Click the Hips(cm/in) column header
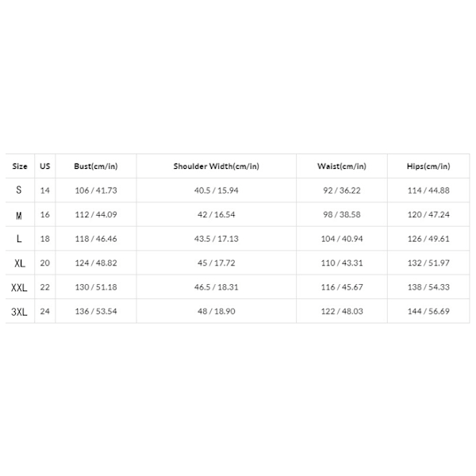 pos(428,166)
